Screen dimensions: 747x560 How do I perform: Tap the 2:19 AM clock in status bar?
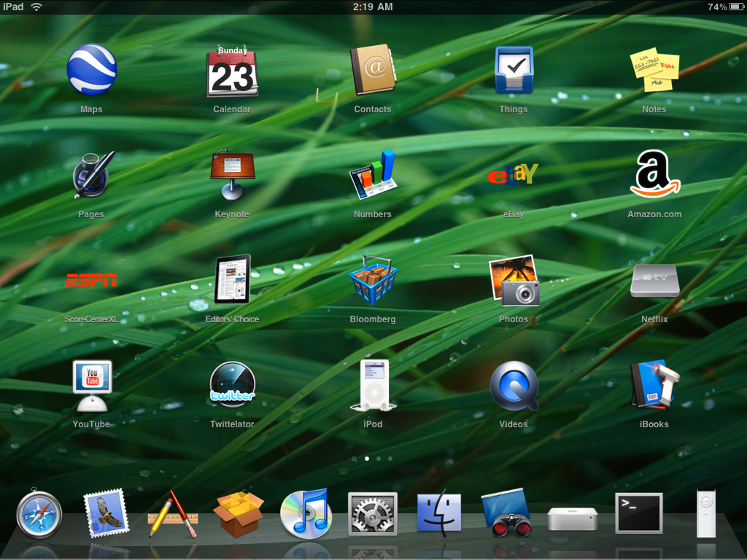tap(373, 7)
